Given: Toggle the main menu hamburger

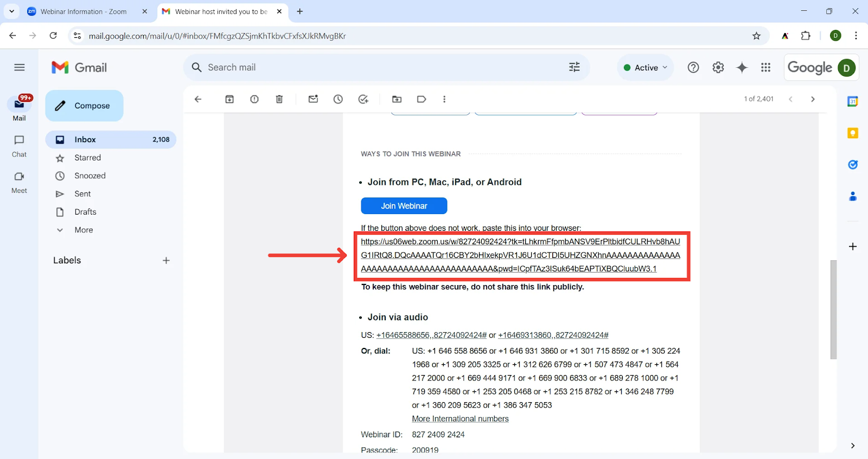Looking at the screenshot, I should 20,67.
